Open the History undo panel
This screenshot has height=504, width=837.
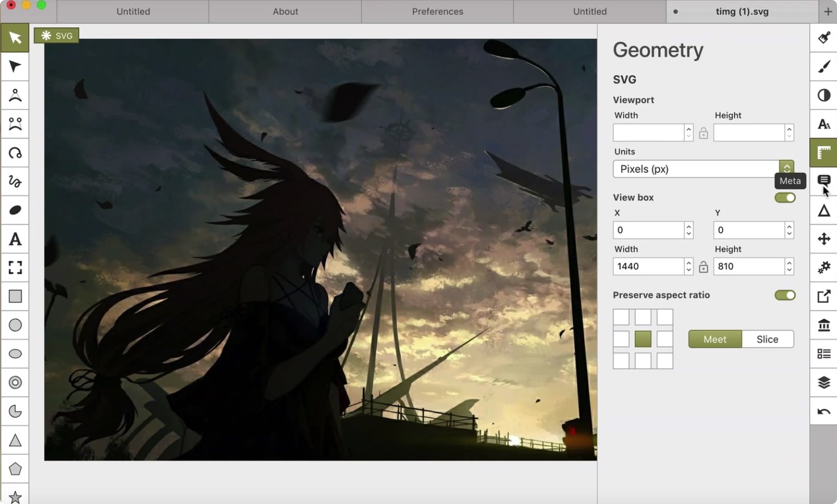(823, 411)
